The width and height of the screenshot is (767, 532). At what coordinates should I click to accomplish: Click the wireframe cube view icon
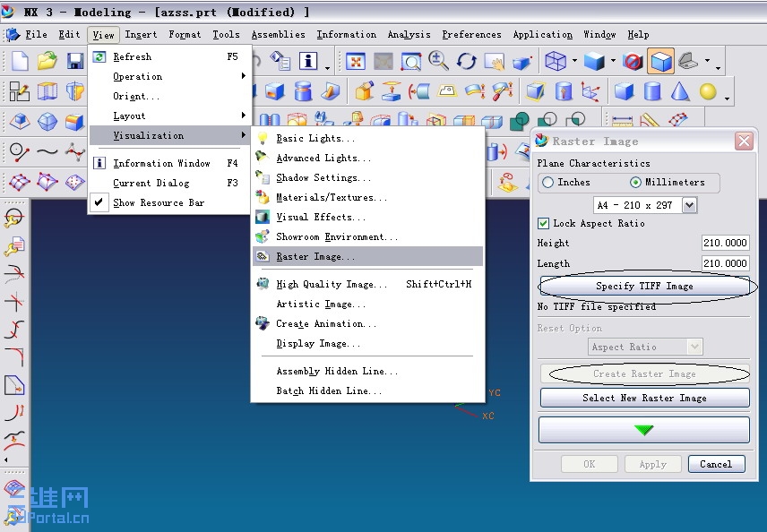click(556, 61)
